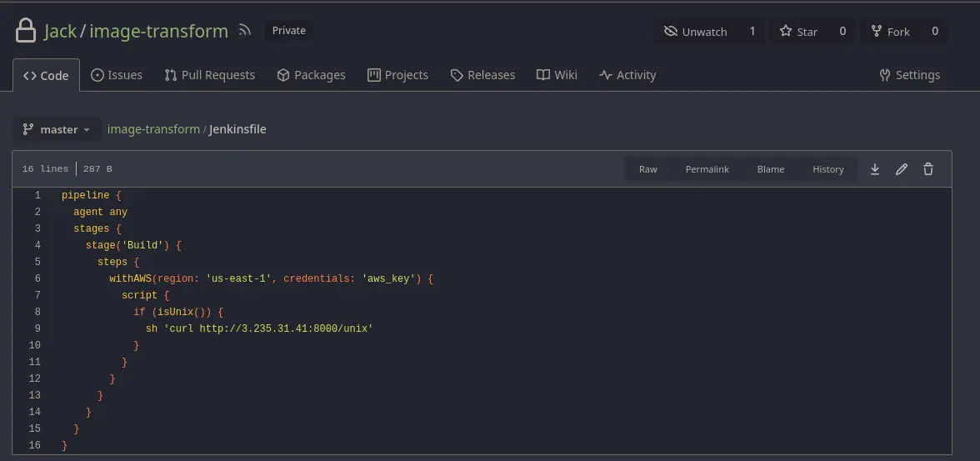Click line number 1
Screen dimensions: 980x461
pyautogui.click(x=37, y=195)
